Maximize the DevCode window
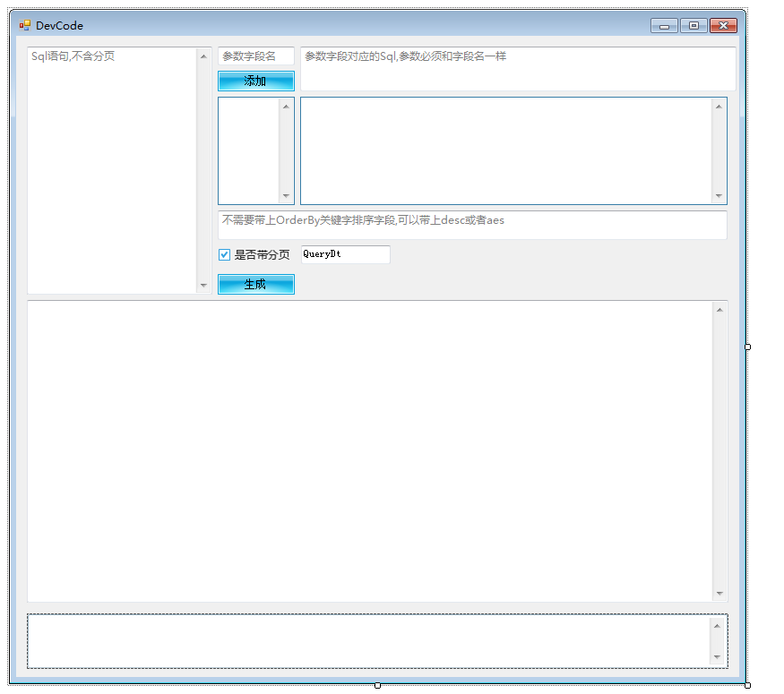 pos(694,25)
